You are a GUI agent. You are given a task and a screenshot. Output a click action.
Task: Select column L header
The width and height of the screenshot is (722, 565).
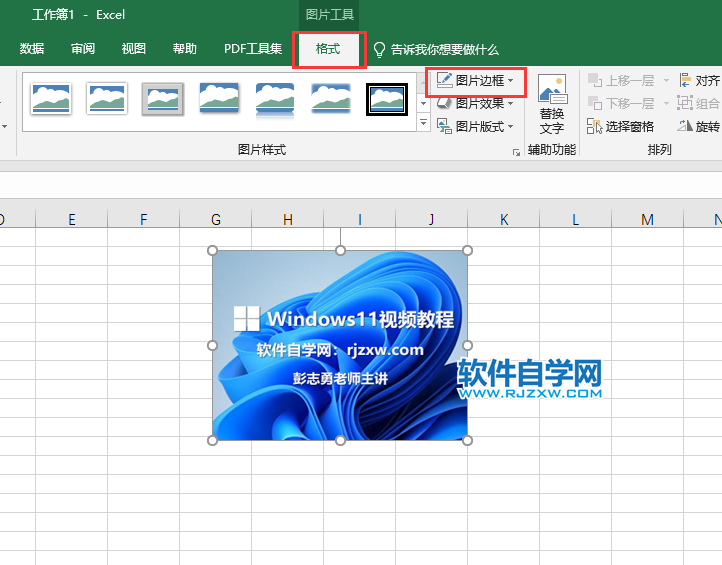coord(576,219)
